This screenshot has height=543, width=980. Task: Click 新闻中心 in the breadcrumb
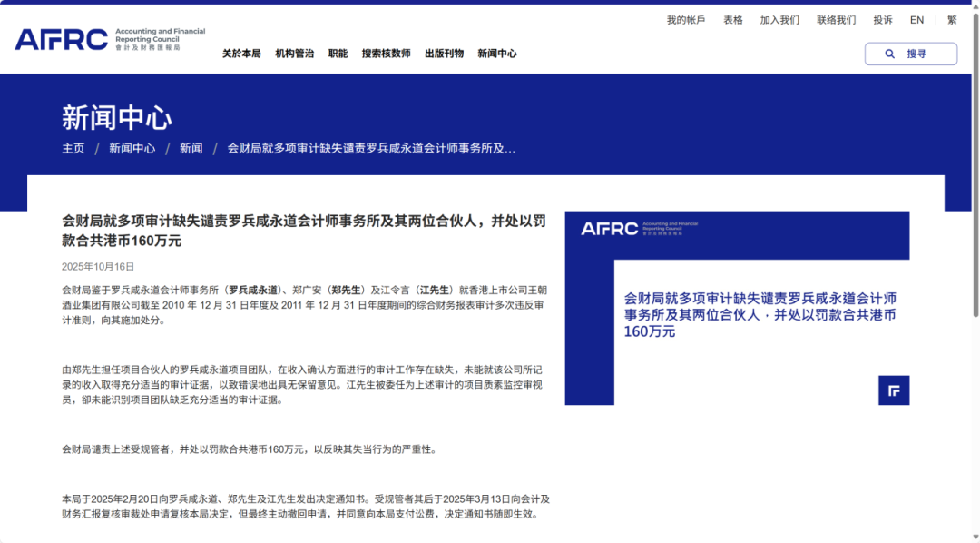[x=132, y=148]
